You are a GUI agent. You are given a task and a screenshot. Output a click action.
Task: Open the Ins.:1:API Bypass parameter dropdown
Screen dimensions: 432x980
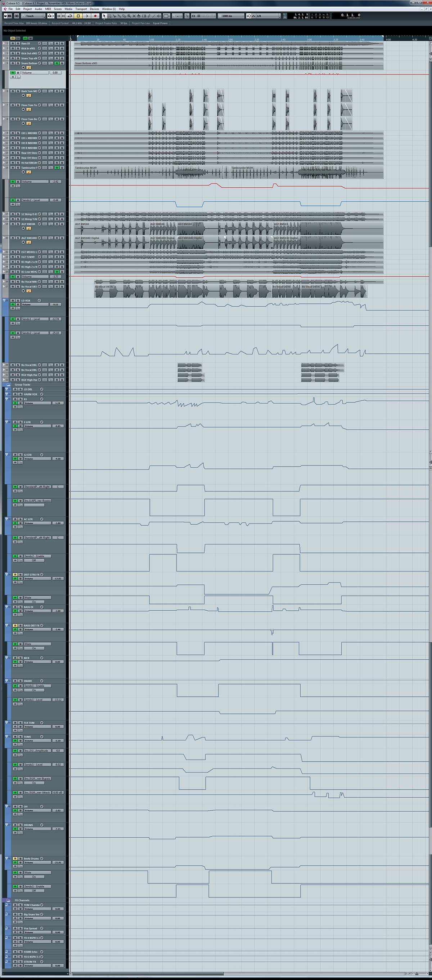(x=38, y=501)
